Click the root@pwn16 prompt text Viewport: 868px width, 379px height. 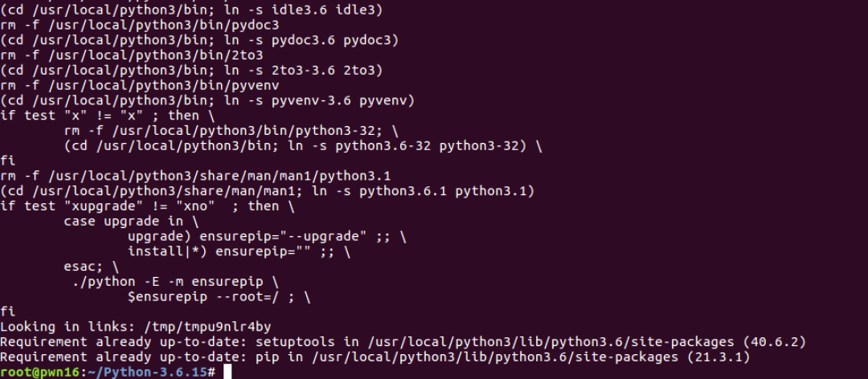tap(40, 372)
